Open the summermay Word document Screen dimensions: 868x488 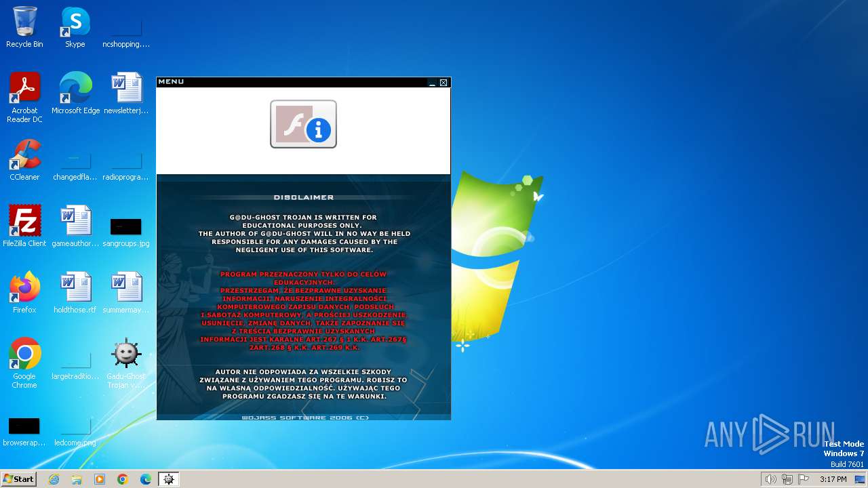[x=126, y=293]
